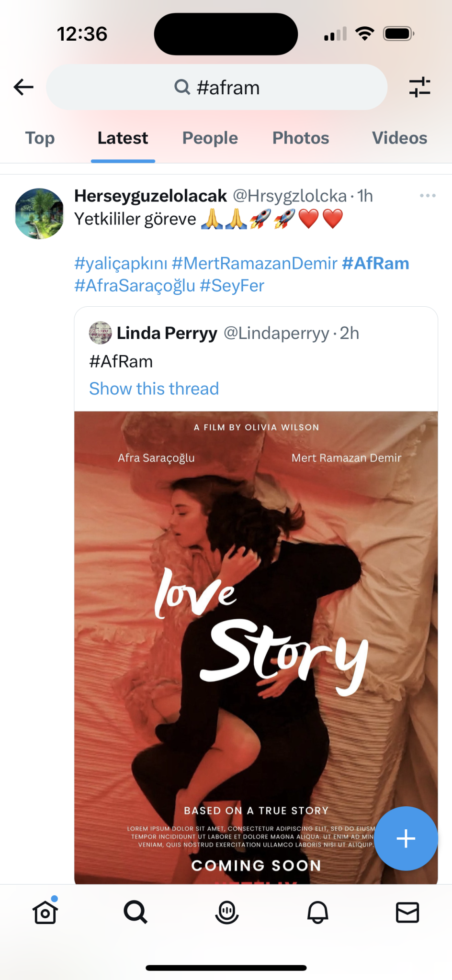Switch to the Top tab
This screenshot has width=452, height=980.
pyautogui.click(x=40, y=138)
